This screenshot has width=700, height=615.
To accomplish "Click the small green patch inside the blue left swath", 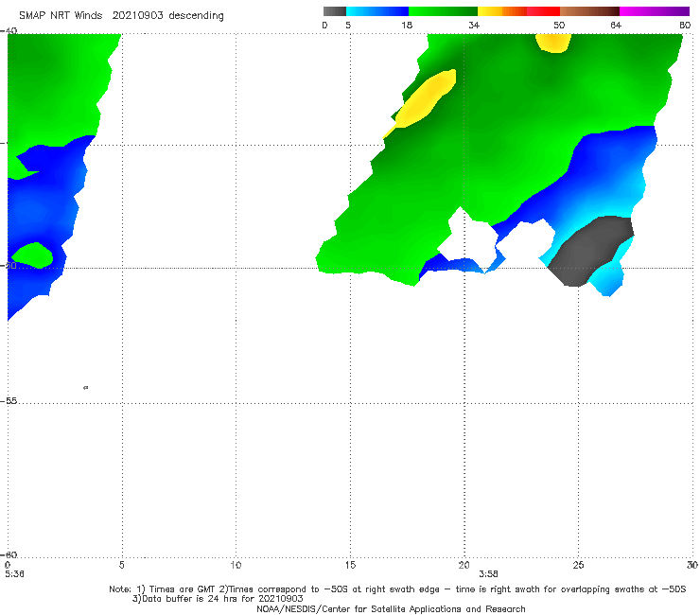I will pos(32,255).
